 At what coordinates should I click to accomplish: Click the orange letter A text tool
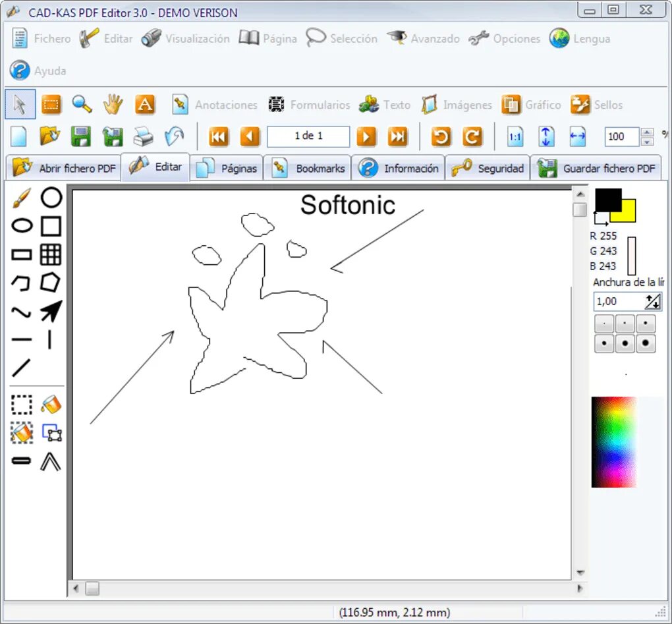click(145, 104)
